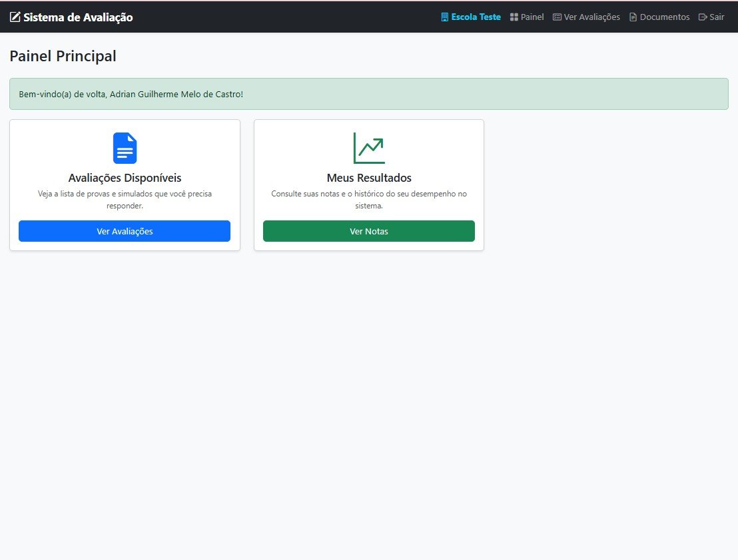Click the Avaliações Disponíveis card heading
The width and height of the screenshot is (738, 560).
(125, 178)
